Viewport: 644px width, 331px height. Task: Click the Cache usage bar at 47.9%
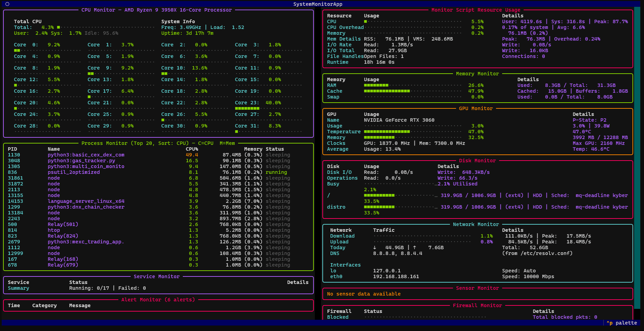[x=413, y=91]
